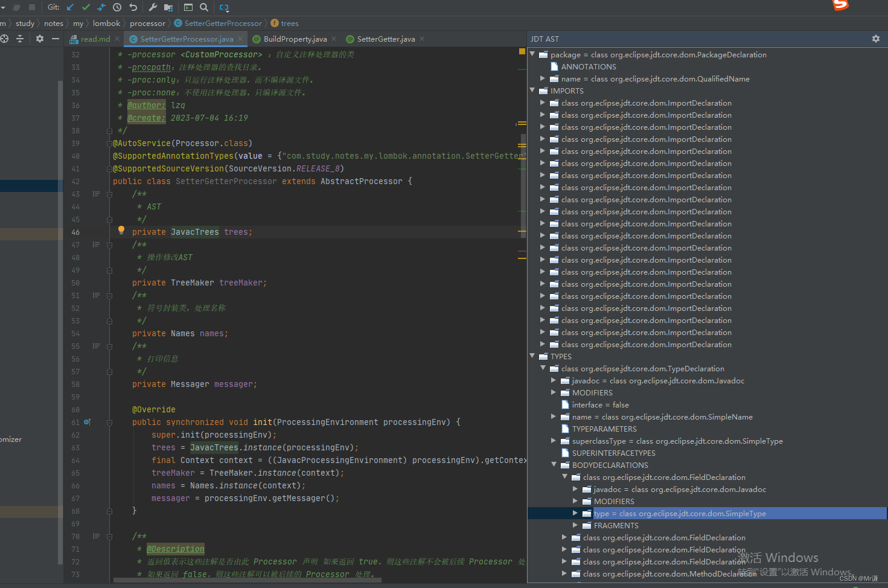Click the notes breadcrumb

54,23
